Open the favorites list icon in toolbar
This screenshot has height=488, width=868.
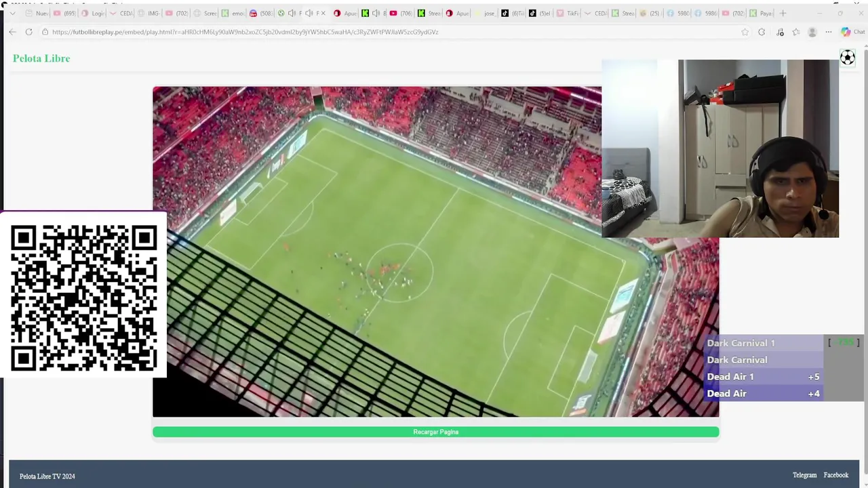796,32
